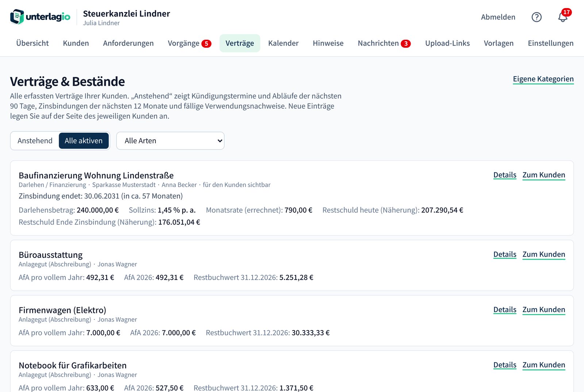Click the Restschuld value 207.290,54 €
584x392 pixels.
point(442,210)
